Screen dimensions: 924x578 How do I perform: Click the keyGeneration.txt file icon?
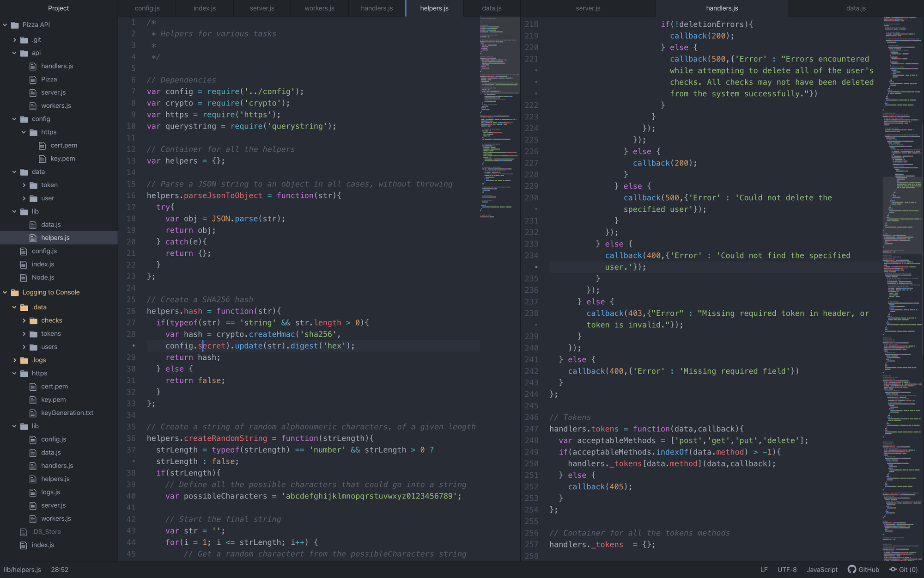[33, 413]
